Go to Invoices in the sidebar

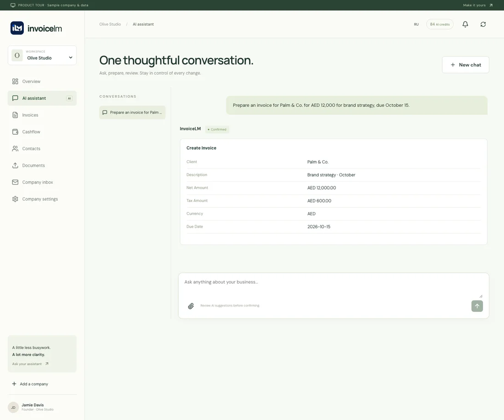42,115
